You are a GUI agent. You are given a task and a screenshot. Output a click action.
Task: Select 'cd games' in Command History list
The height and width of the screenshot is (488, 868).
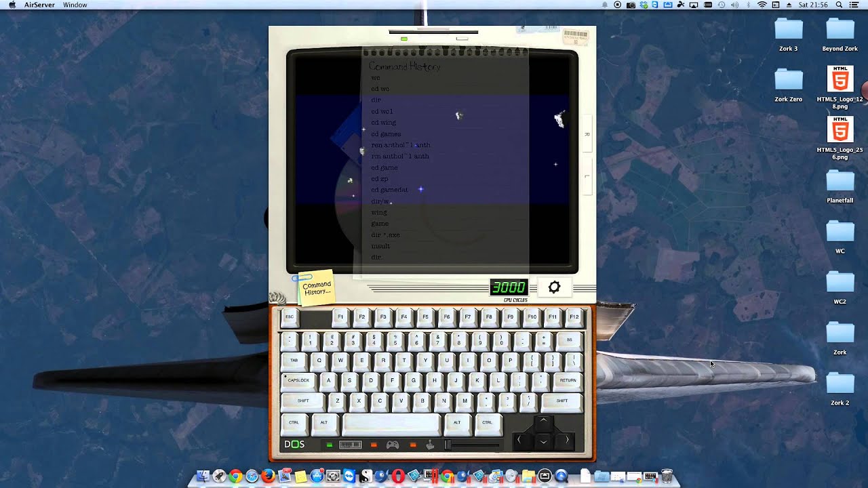386,134
